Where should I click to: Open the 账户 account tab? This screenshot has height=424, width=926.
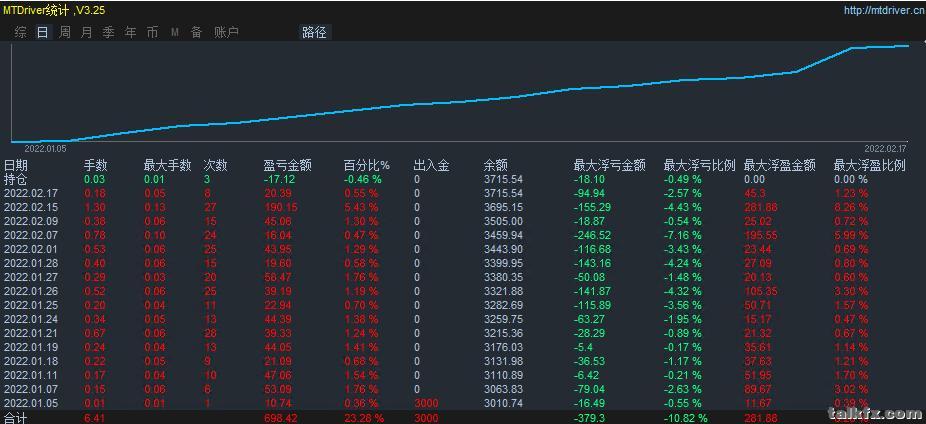click(x=226, y=32)
